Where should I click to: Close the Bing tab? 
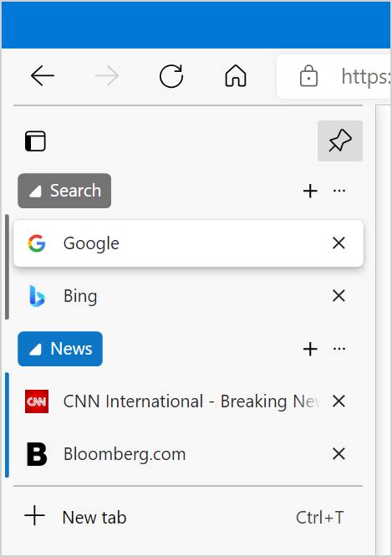[x=339, y=296]
